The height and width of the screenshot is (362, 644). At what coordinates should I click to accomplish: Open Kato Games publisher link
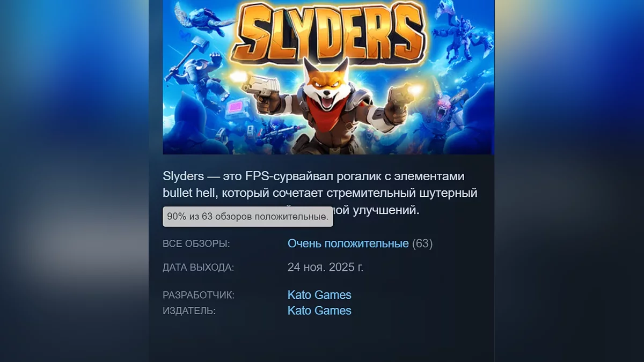pyautogui.click(x=319, y=311)
